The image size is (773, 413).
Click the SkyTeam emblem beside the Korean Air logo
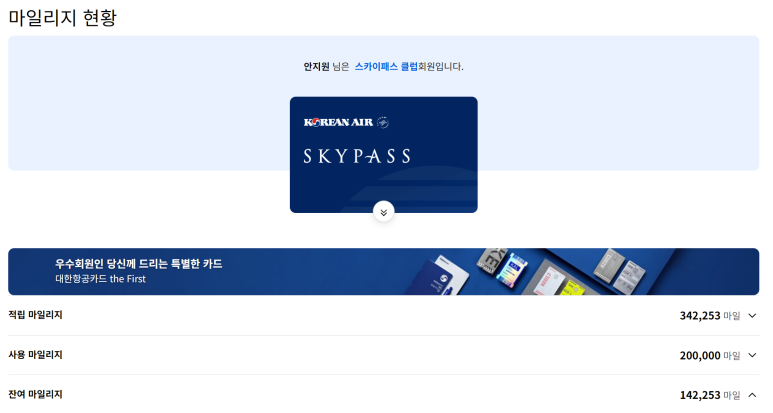pyautogui.click(x=383, y=122)
